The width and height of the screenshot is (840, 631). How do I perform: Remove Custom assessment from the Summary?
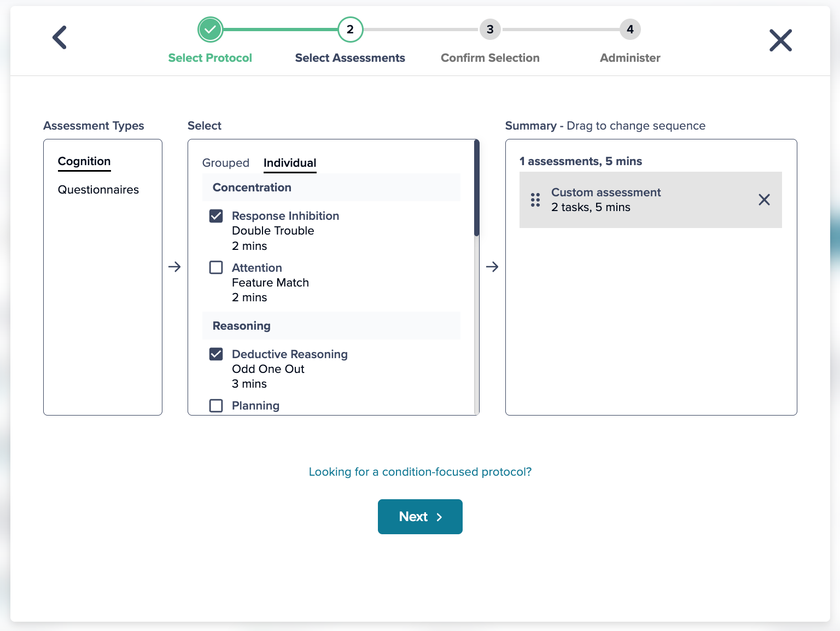pos(764,200)
